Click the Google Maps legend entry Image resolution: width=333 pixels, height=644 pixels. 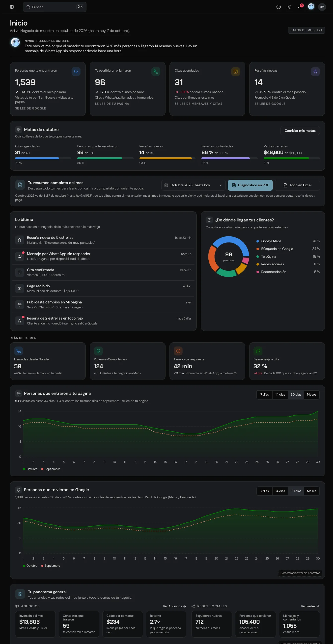point(288,241)
